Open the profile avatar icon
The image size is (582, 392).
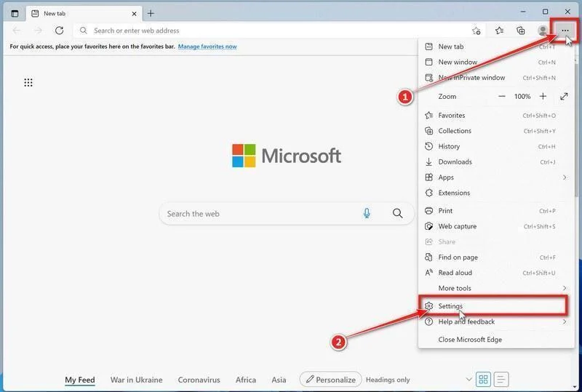(x=543, y=31)
